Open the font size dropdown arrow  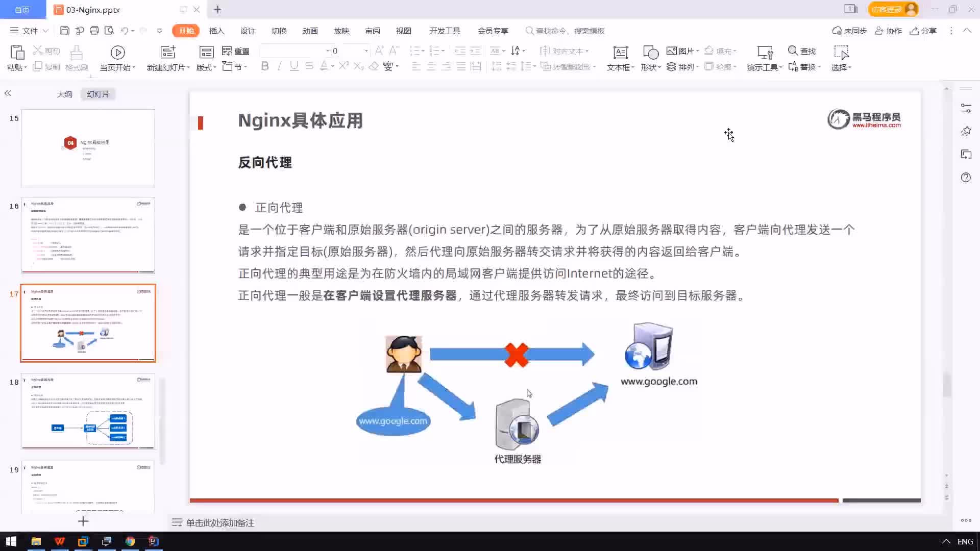click(x=366, y=51)
